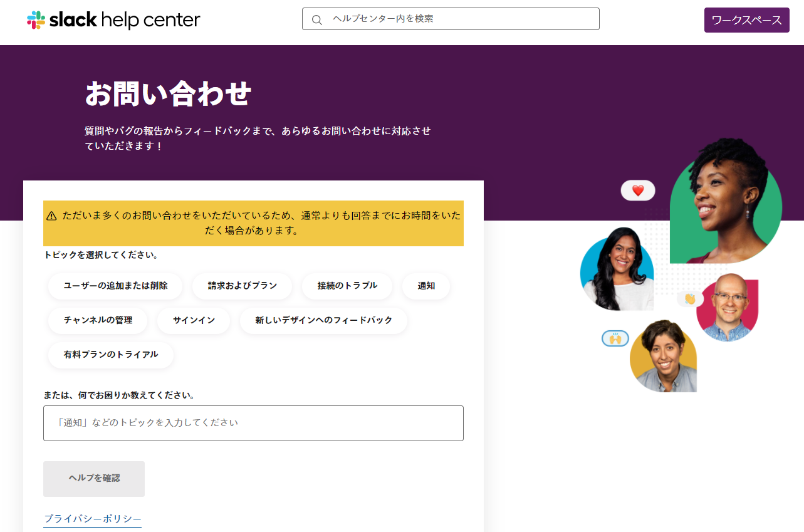Click the red heart emoji bubble
The width and height of the screenshot is (804, 532).
tap(638, 190)
